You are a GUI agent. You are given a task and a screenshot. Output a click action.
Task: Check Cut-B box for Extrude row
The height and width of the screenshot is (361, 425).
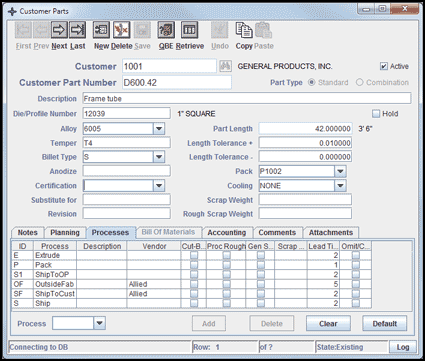coord(194,255)
